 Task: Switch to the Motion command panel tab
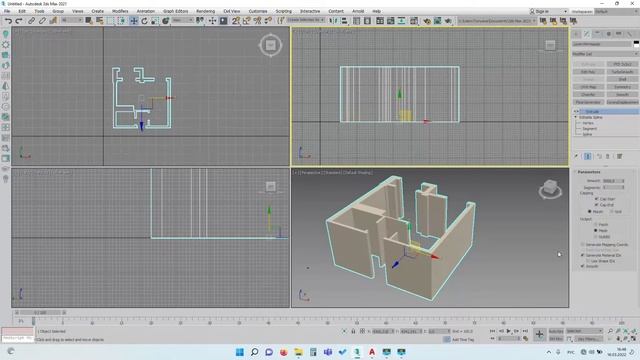pos(608,34)
